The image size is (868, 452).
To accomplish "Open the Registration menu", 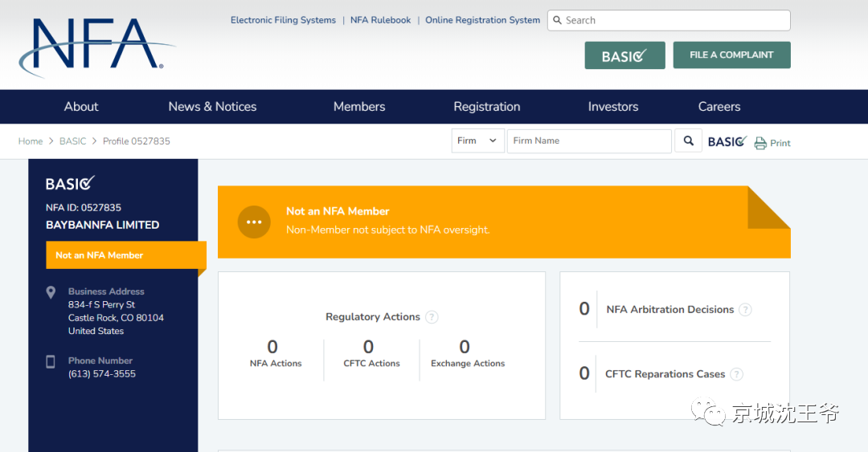I will (487, 107).
